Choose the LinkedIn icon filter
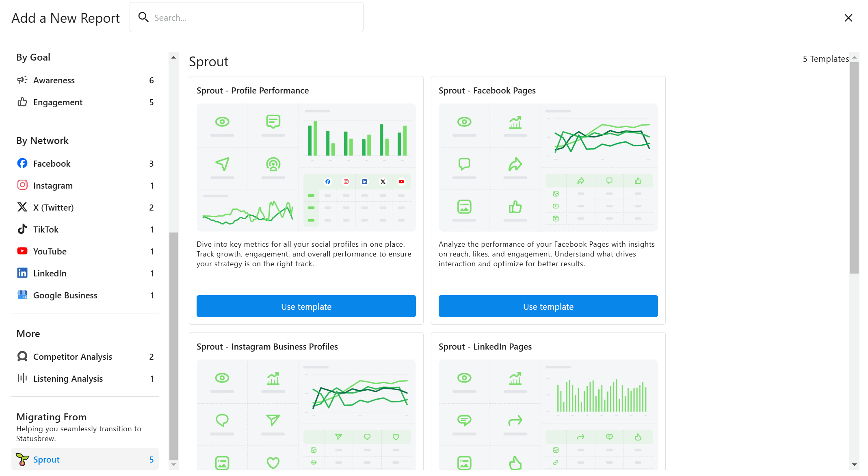 pos(22,273)
